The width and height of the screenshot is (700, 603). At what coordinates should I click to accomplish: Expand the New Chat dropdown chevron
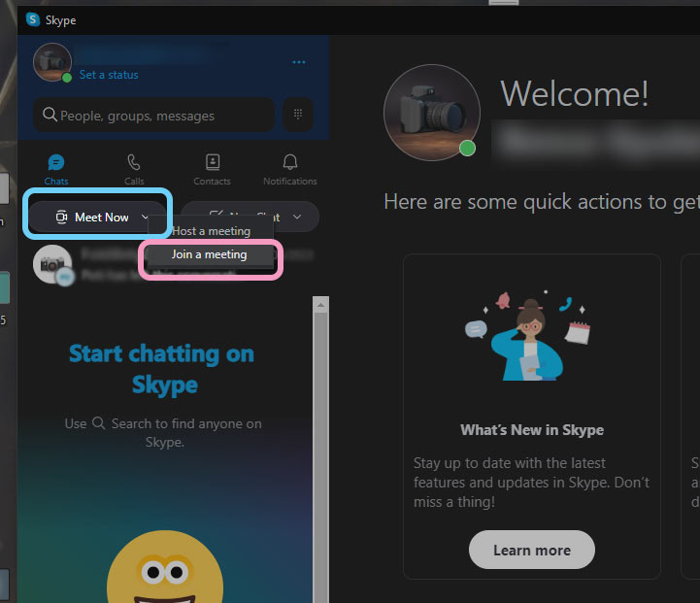(x=297, y=217)
